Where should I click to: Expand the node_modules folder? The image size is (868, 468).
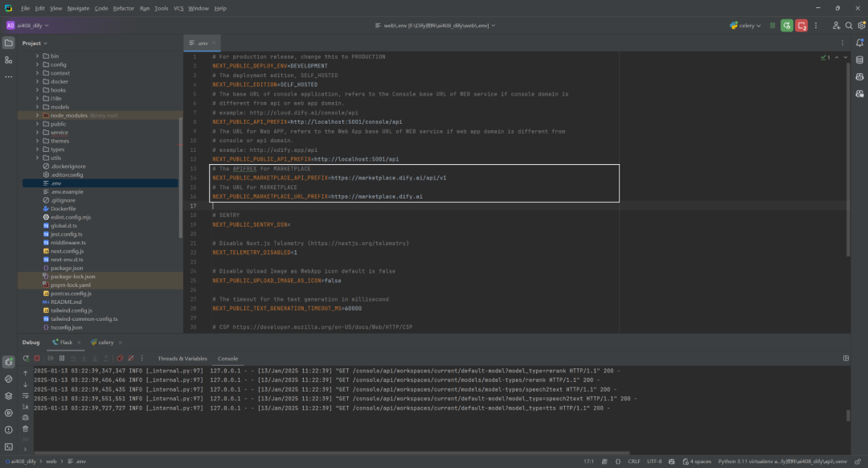pyautogui.click(x=37, y=115)
